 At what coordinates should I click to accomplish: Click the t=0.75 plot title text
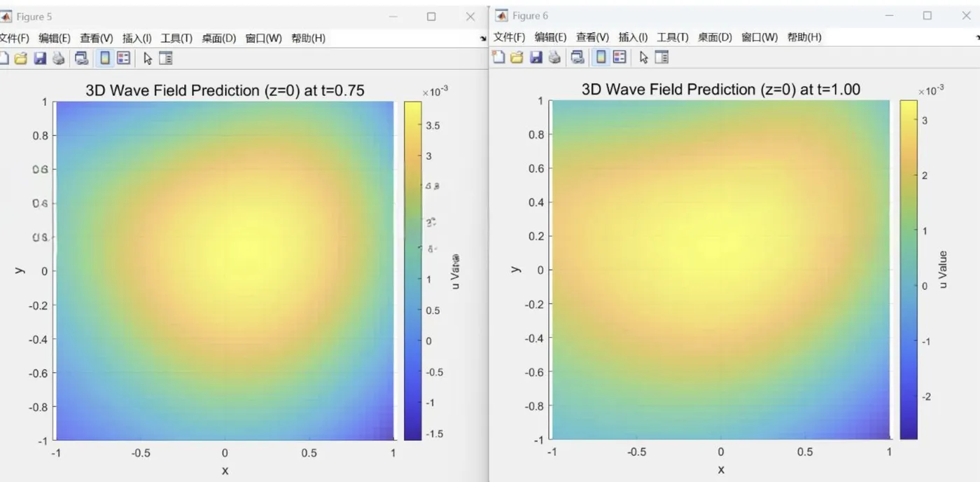[225, 90]
